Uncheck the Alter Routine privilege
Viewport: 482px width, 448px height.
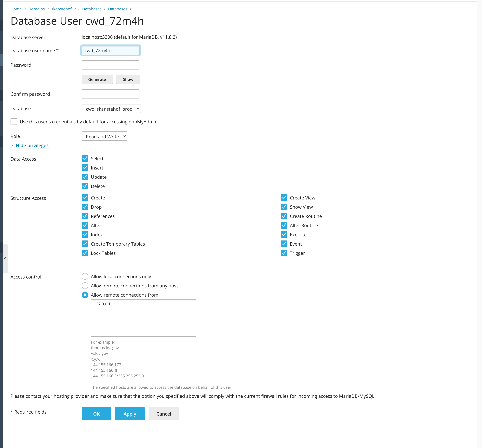coord(284,225)
